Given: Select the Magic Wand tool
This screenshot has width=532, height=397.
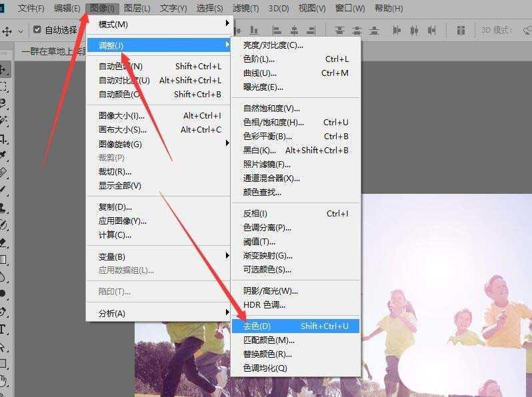Looking at the screenshot, I should point(3,121).
